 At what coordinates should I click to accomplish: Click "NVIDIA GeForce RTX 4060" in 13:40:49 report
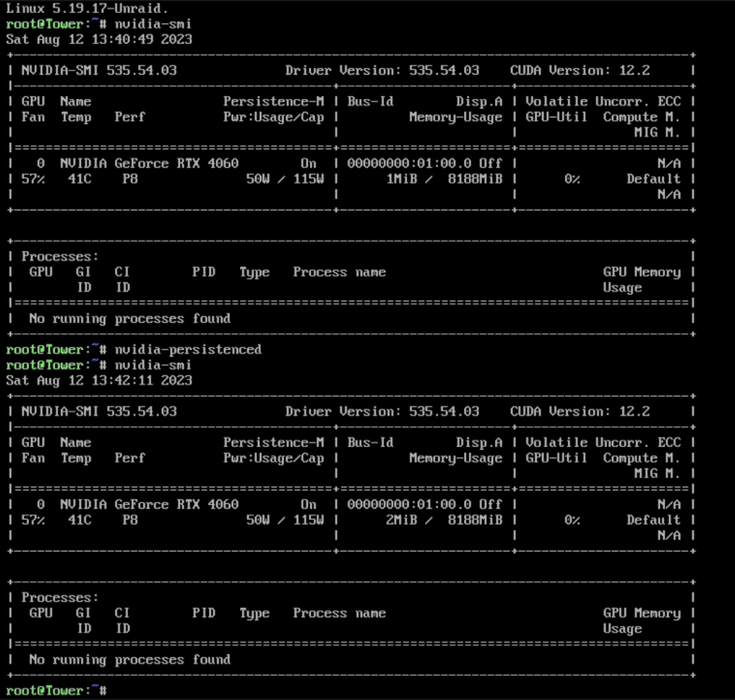149,163
